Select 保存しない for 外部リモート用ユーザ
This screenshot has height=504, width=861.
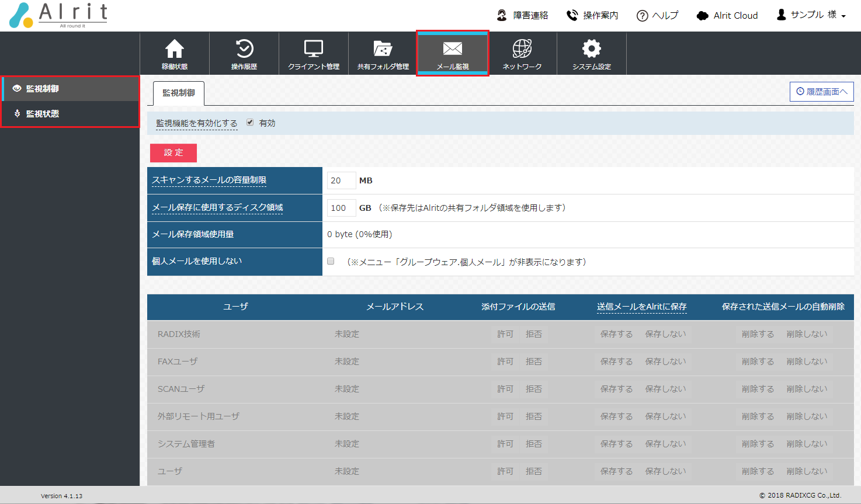(x=666, y=416)
